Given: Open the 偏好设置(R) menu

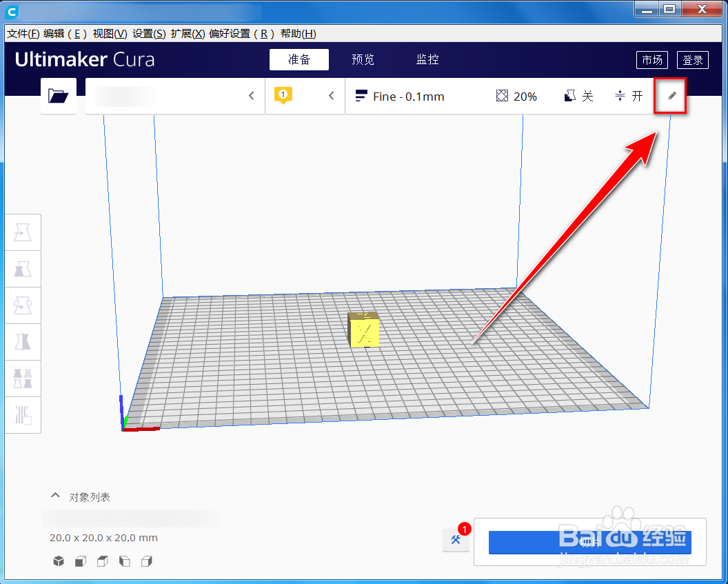Looking at the screenshot, I should pyautogui.click(x=242, y=33).
